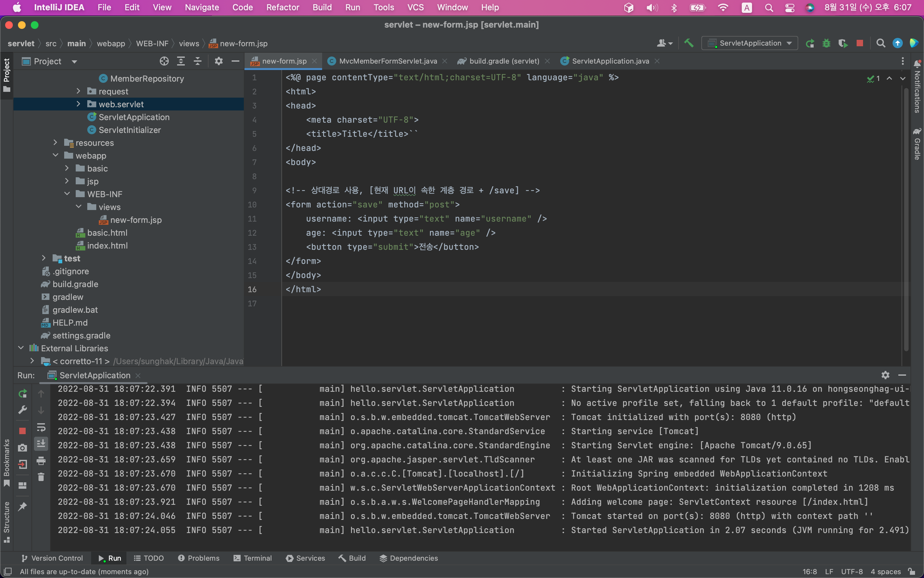Open Version Control tool window

(52, 558)
